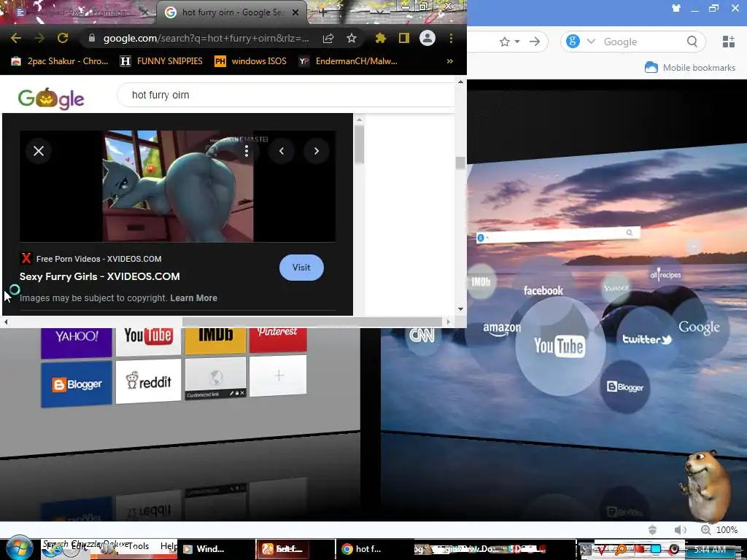Open the Windows Start button

pyautogui.click(x=19, y=548)
